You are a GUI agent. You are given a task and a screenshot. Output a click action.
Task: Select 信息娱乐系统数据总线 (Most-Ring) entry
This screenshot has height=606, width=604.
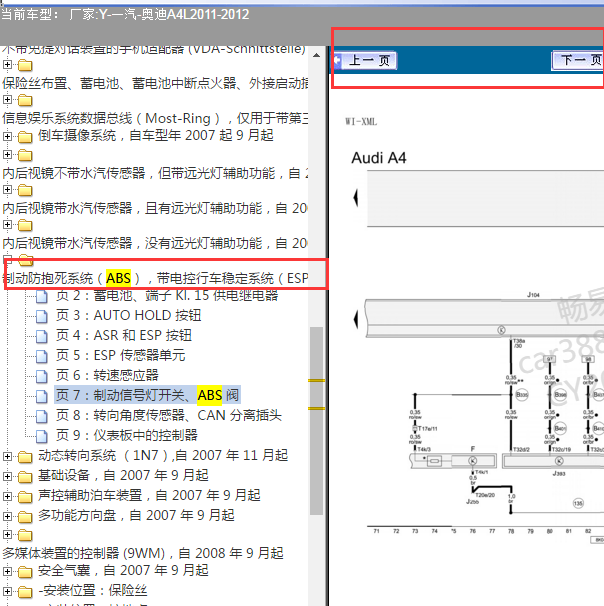point(155,118)
